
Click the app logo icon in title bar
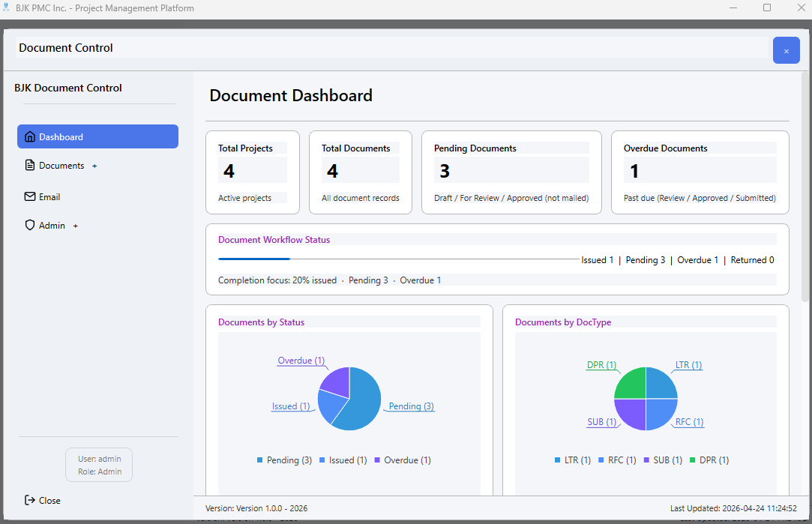(6, 7)
